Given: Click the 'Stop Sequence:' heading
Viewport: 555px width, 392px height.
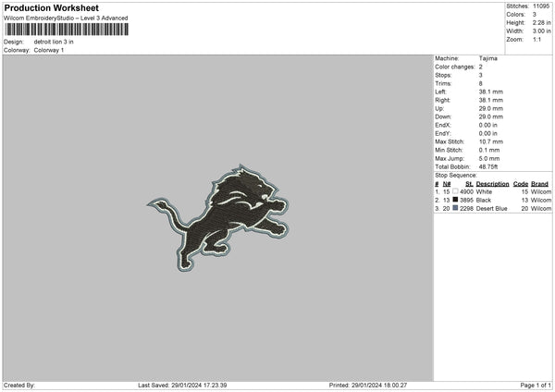Looking at the screenshot, I should click(x=456, y=175).
